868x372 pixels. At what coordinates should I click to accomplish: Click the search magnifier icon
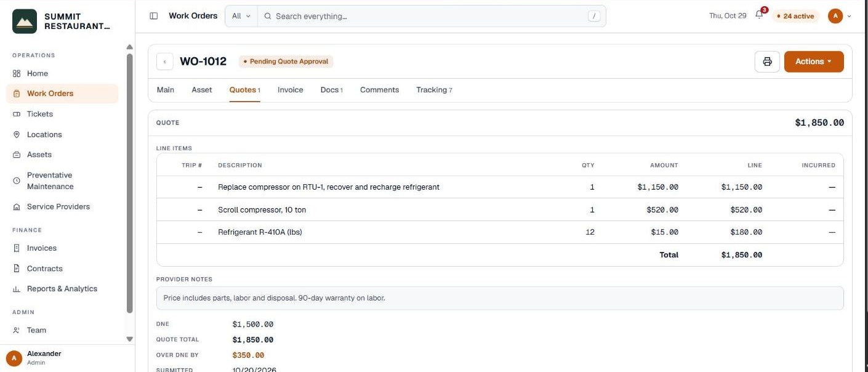(x=268, y=16)
